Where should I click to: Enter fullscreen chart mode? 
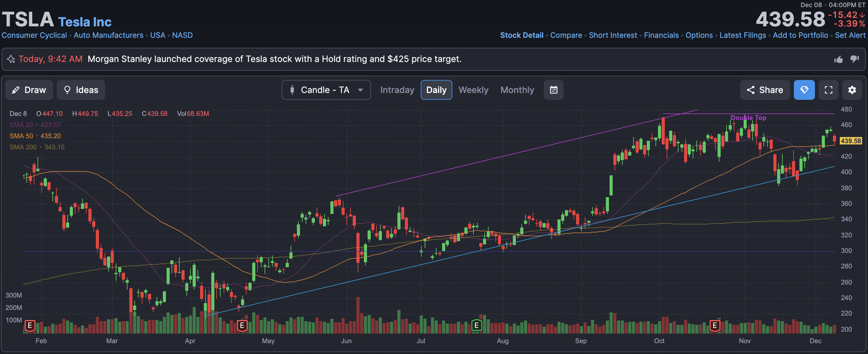click(x=828, y=90)
